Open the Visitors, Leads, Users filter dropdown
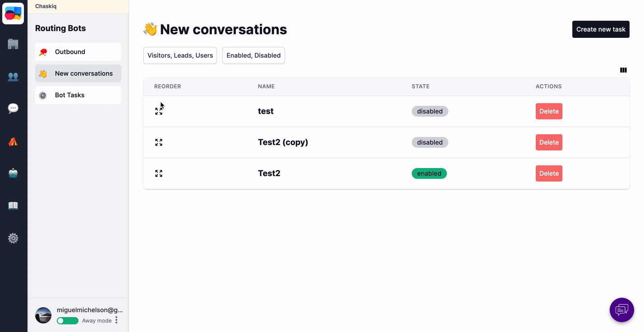This screenshot has width=644, height=332. 180,55
